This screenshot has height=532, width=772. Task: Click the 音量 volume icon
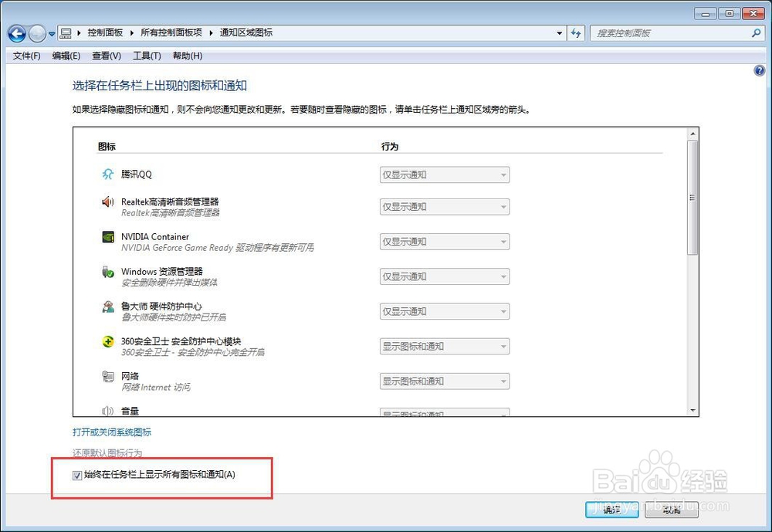(x=107, y=411)
